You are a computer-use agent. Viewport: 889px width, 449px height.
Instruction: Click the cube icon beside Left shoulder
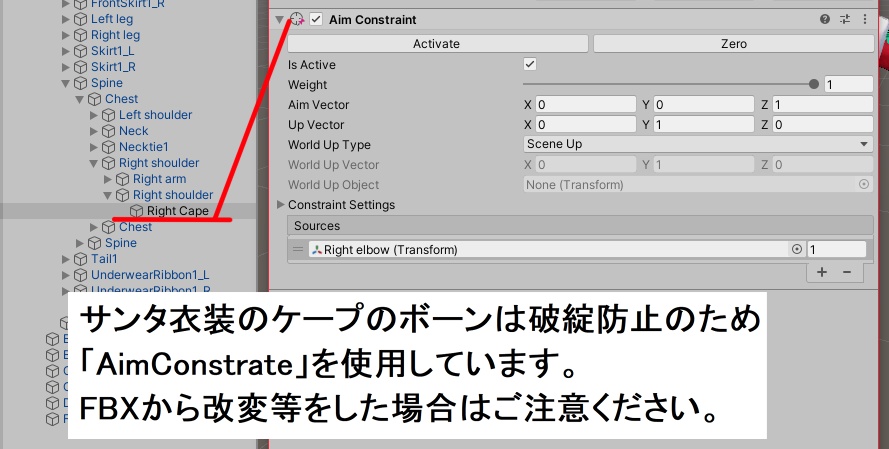click(109, 115)
